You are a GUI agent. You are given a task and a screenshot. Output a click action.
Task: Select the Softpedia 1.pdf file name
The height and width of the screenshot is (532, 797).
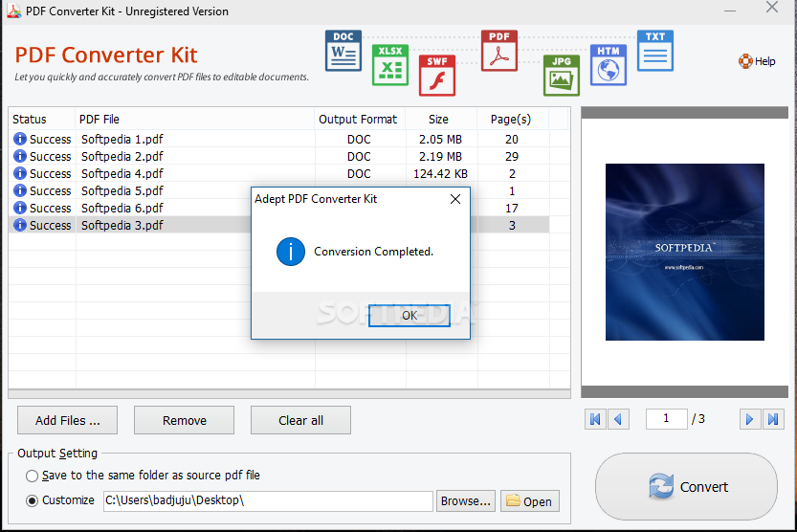coord(122,140)
